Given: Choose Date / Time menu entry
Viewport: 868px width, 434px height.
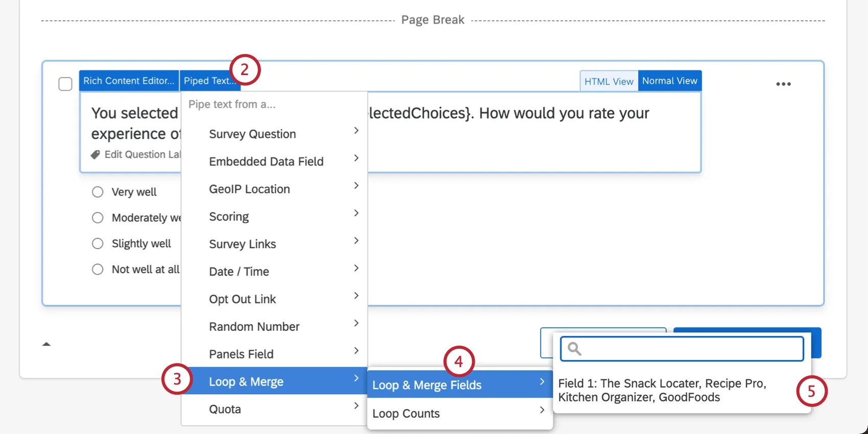Looking at the screenshot, I should coord(239,271).
